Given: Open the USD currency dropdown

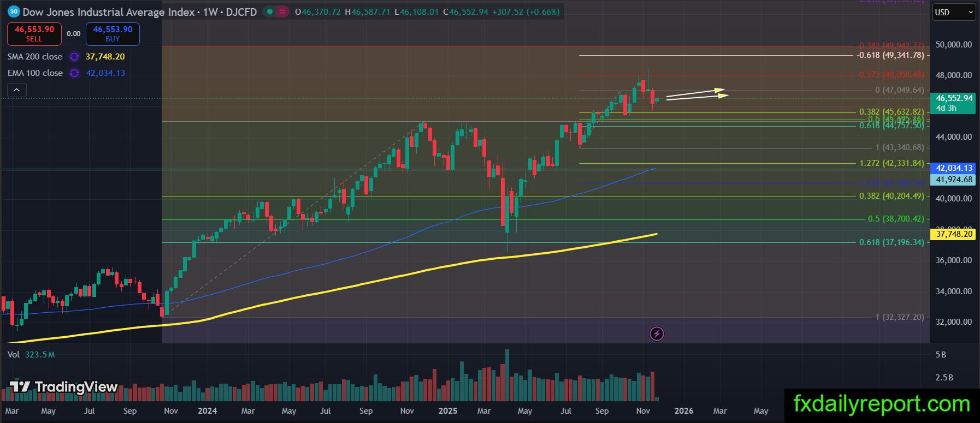Looking at the screenshot, I should [953, 13].
